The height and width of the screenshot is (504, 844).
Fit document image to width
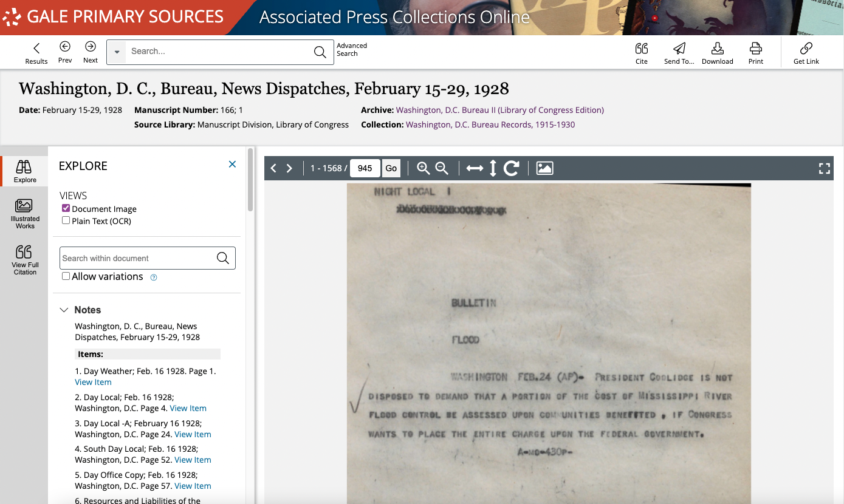475,168
